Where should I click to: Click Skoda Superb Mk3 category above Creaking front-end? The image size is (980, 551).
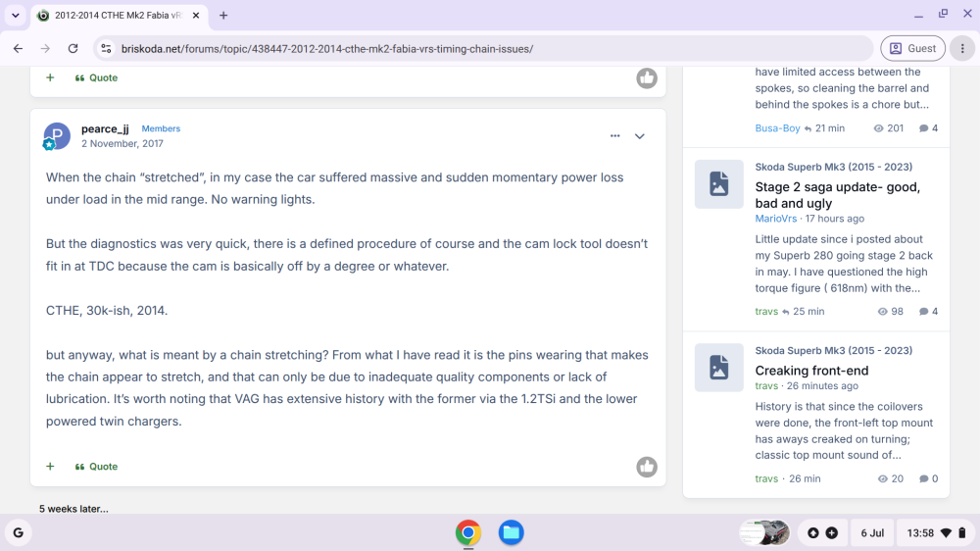(833, 350)
